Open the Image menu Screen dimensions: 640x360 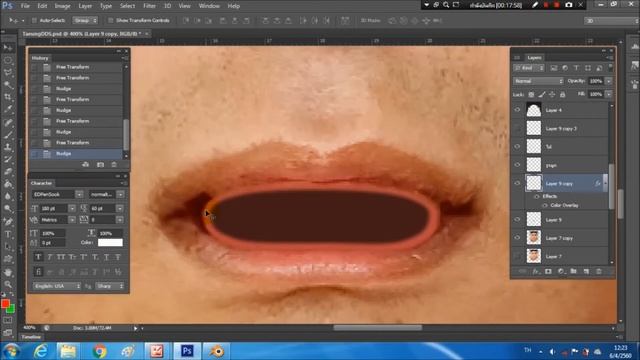coord(62,6)
